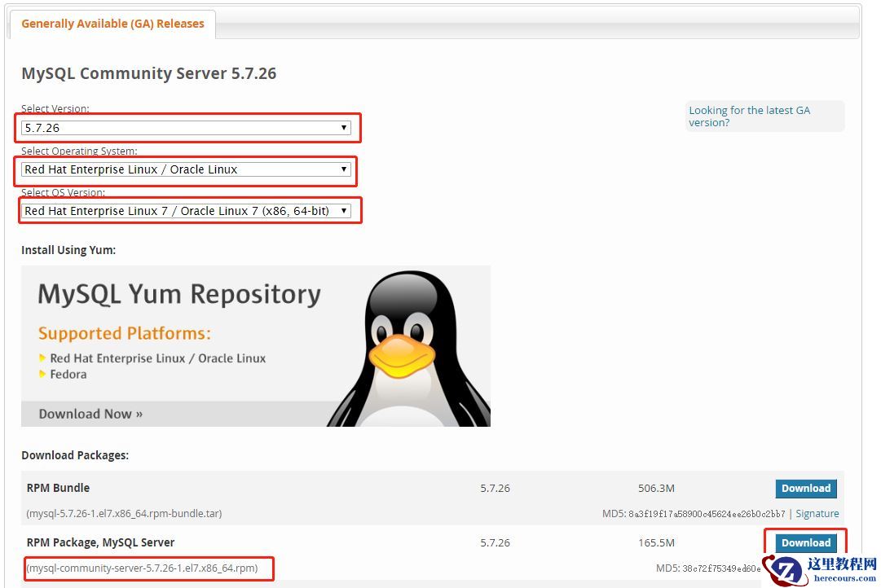Click the 165.5M size value

click(x=656, y=542)
